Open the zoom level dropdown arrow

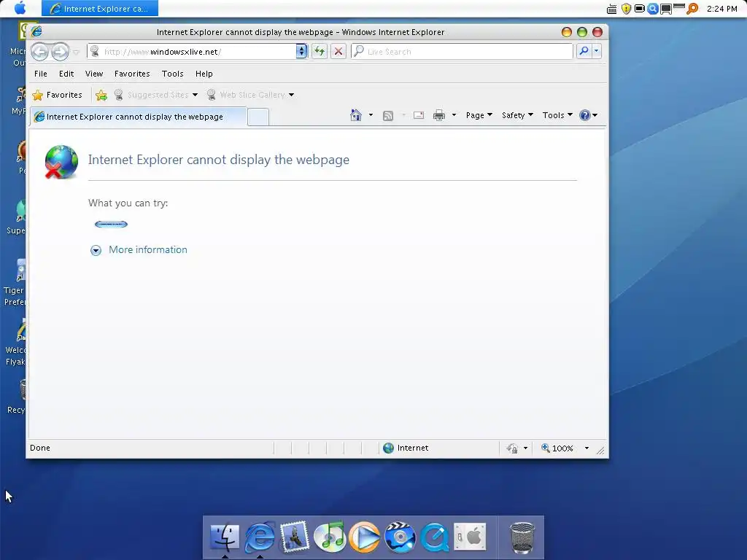pos(587,448)
